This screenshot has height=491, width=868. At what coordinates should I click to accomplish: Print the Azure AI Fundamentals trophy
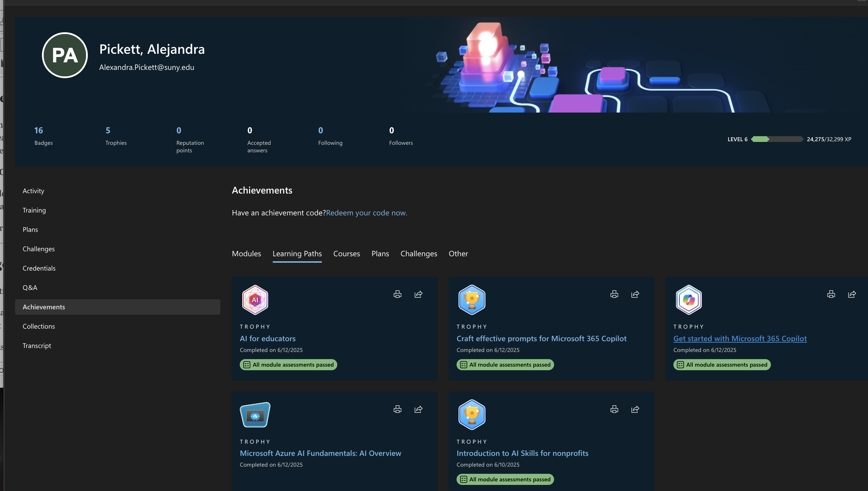tap(397, 409)
